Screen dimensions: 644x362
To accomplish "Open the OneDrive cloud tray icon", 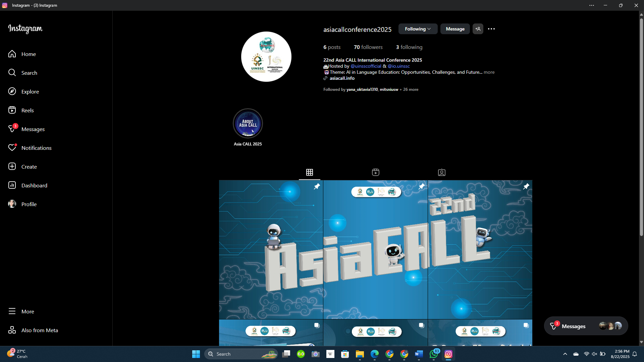I will tap(576, 354).
